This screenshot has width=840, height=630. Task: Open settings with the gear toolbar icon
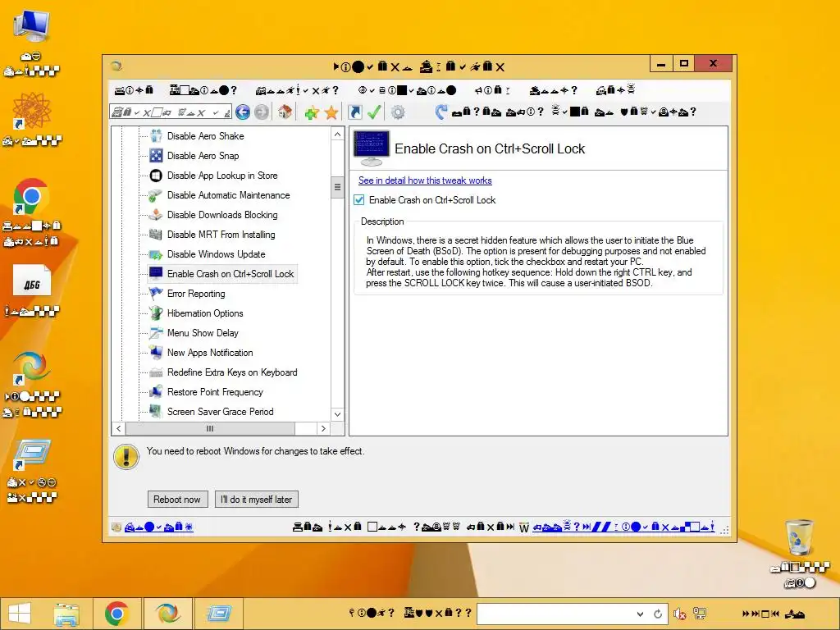point(398,112)
